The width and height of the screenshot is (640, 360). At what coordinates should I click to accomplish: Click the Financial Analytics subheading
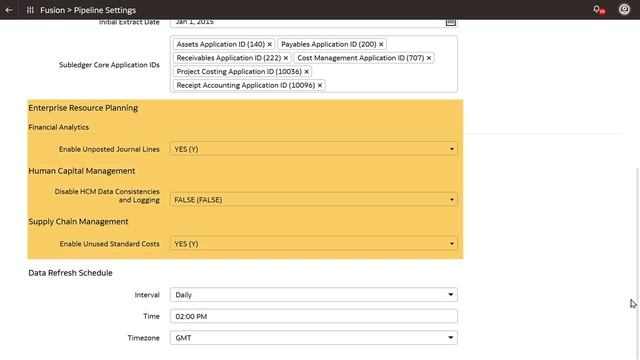click(58, 127)
